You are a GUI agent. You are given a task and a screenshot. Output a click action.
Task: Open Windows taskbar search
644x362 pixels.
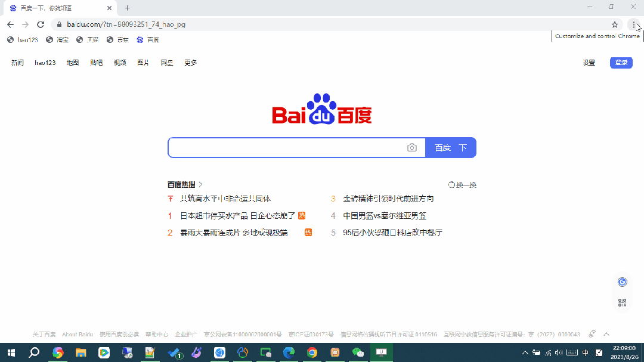34,352
